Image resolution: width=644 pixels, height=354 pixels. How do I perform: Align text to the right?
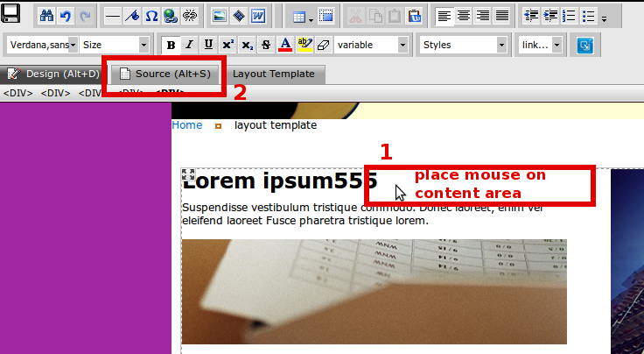click(483, 16)
